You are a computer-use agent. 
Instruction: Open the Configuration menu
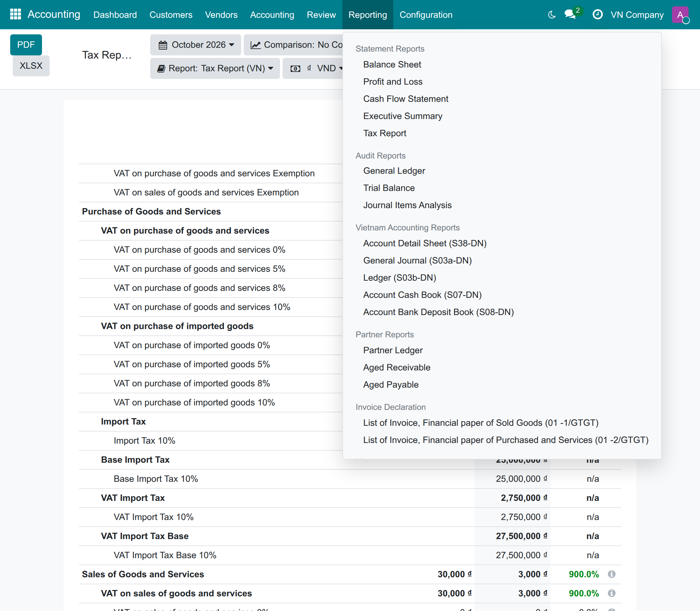[426, 15]
